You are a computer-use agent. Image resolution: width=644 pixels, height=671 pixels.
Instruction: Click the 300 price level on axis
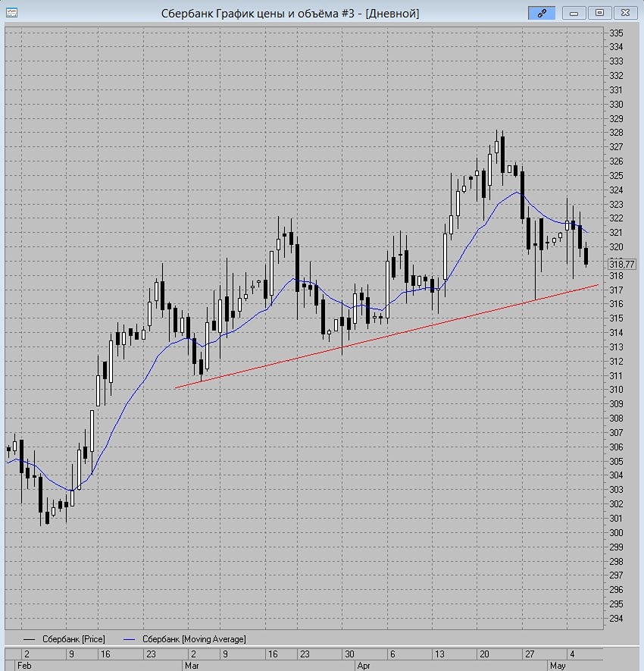[616, 533]
